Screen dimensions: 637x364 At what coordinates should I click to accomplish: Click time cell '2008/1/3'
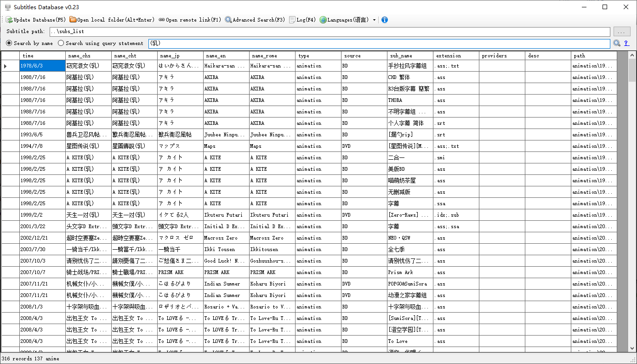pyautogui.click(x=42, y=307)
